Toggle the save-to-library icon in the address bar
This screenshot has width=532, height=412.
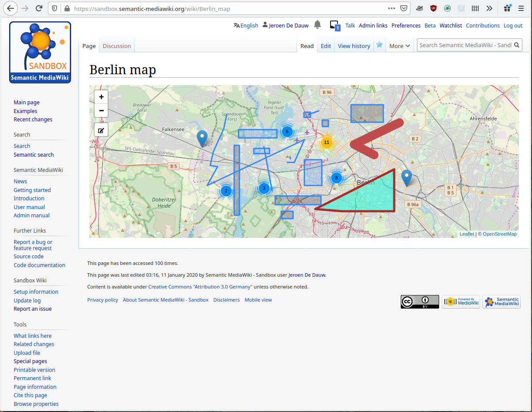click(403, 8)
